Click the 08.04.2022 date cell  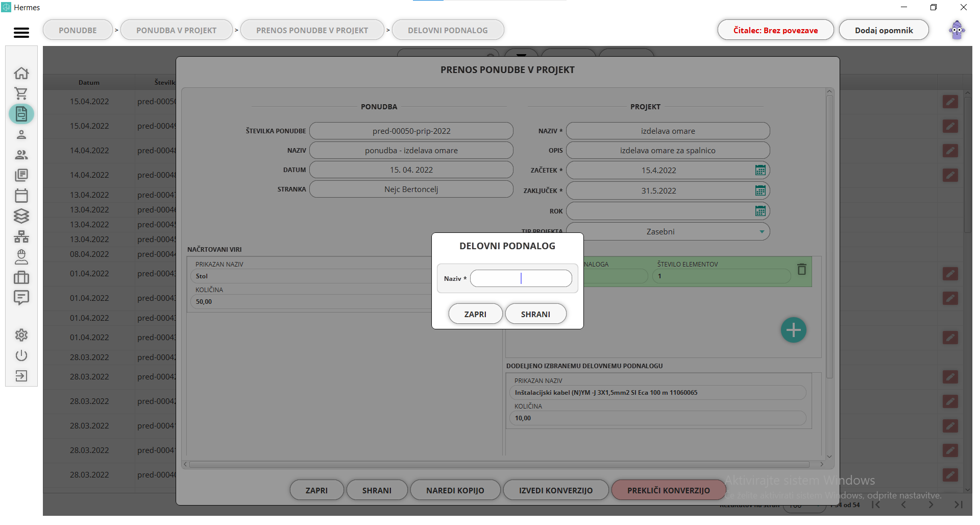(89, 254)
